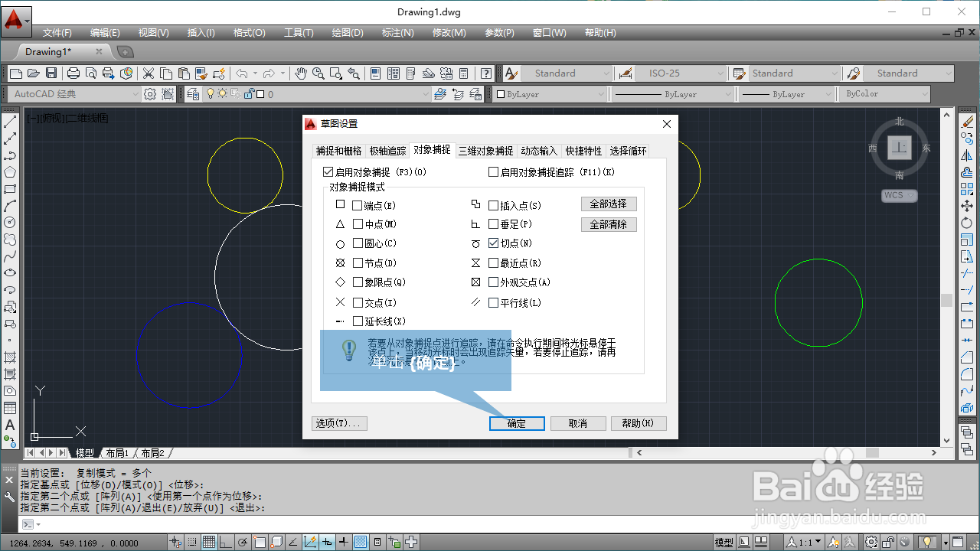Select the Polygon tool in the left toolbar
Image resolution: width=980 pixels, height=551 pixels.
10,171
